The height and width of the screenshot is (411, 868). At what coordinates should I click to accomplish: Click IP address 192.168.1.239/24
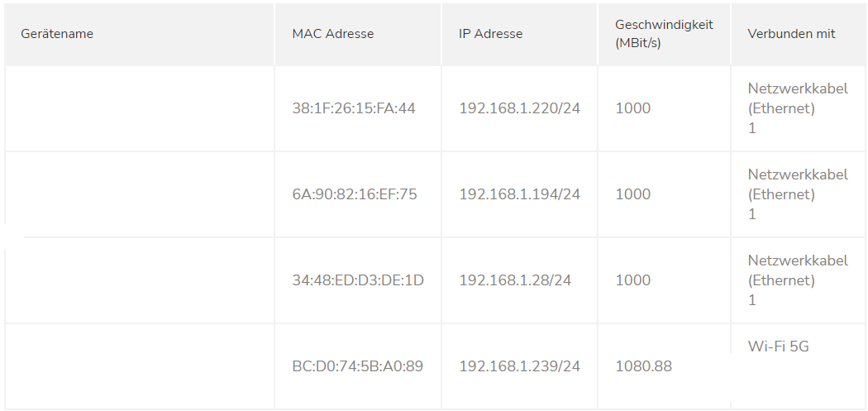(519, 366)
